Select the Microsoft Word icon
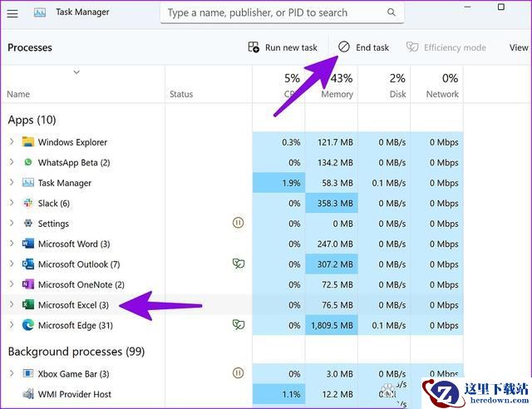Image resolution: width=532 pixels, height=409 pixels. pos(27,244)
